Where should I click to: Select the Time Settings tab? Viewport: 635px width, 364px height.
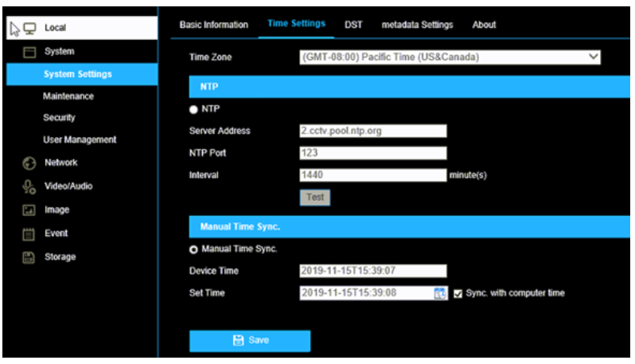[297, 24]
